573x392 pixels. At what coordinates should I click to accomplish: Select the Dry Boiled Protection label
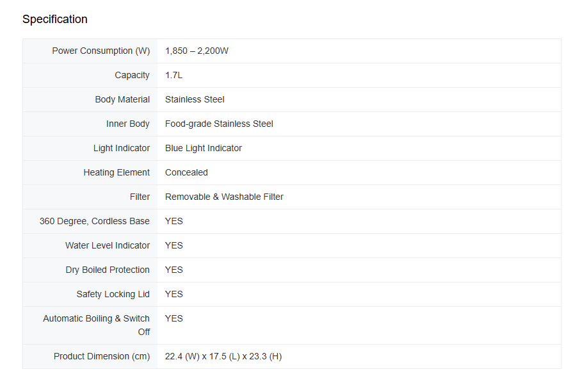[x=108, y=270]
